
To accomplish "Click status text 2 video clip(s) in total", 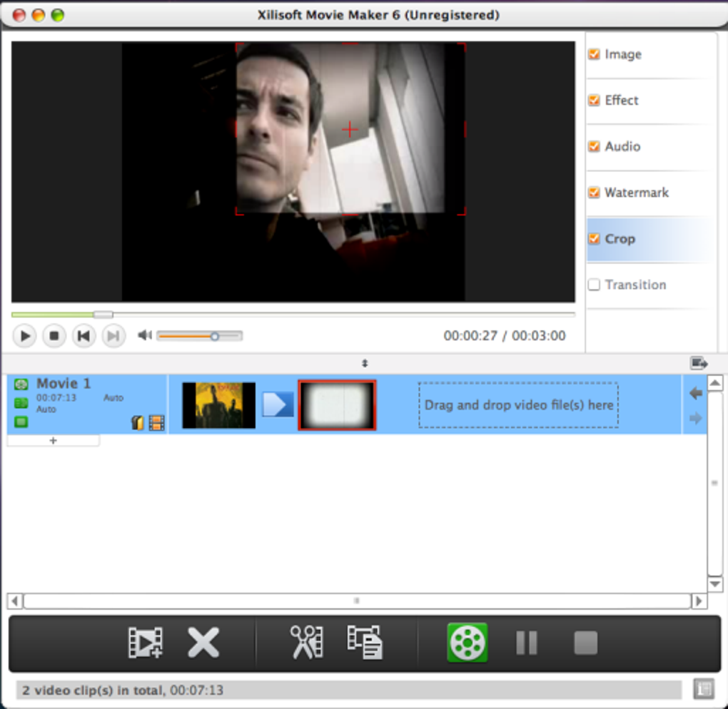I will click(x=92, y=690).
